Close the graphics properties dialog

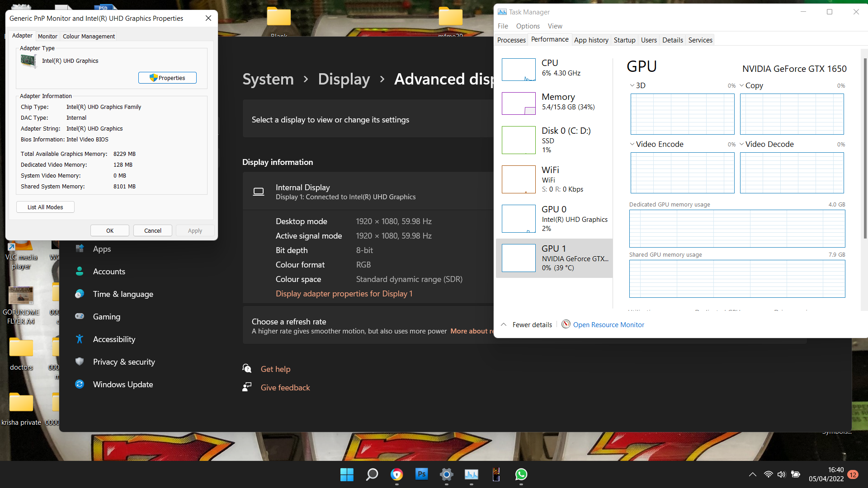[x=208, y=18]
